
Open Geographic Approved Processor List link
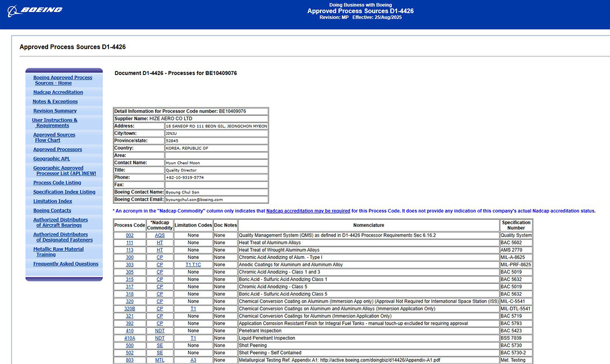(x=65, y=171)
